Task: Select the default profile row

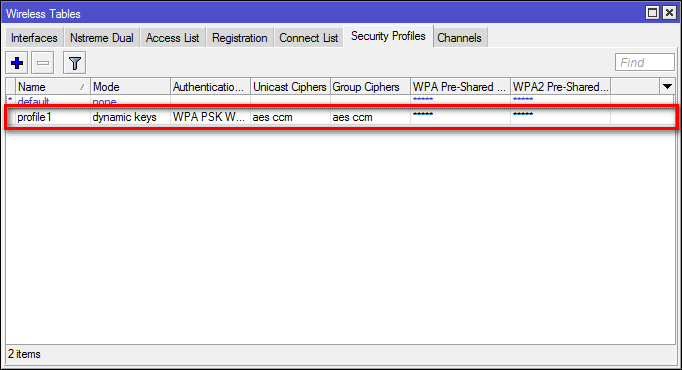Action: coord(341,101)
